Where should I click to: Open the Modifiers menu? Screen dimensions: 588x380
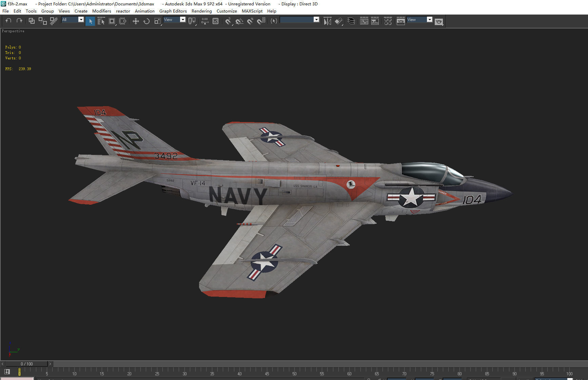coord(102,11)
